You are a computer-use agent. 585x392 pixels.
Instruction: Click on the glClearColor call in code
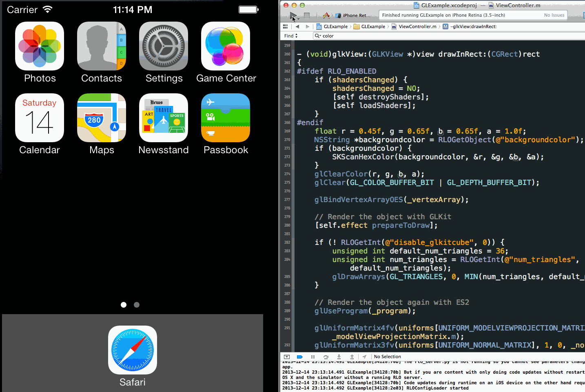tap(370, 174)
